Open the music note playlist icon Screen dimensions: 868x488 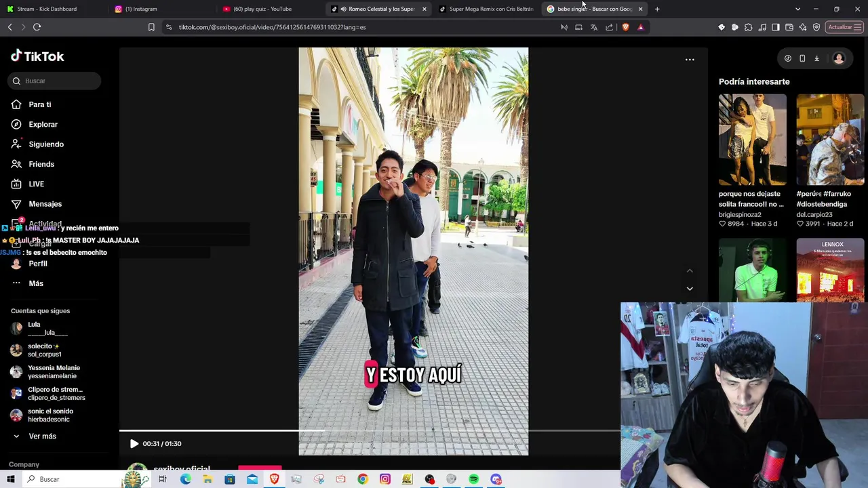click(x=762, y=27)
